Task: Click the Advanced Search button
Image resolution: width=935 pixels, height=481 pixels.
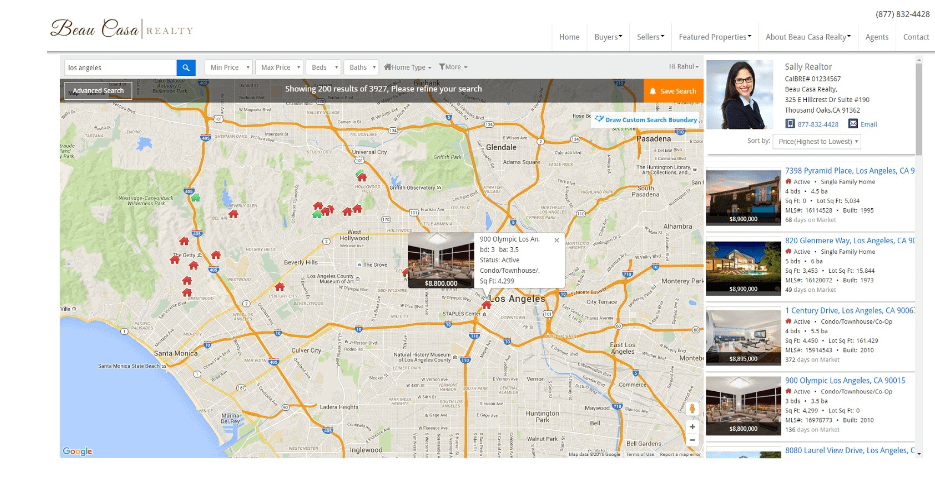Action: pyautogui.click(x=98, y=91)
